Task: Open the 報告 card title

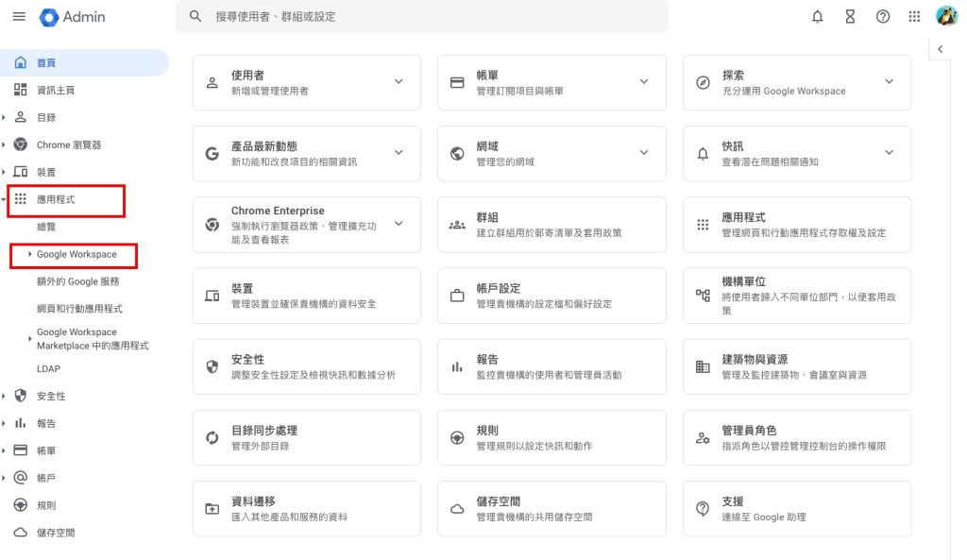Action: pyautogui.click(x=487, y=360)
